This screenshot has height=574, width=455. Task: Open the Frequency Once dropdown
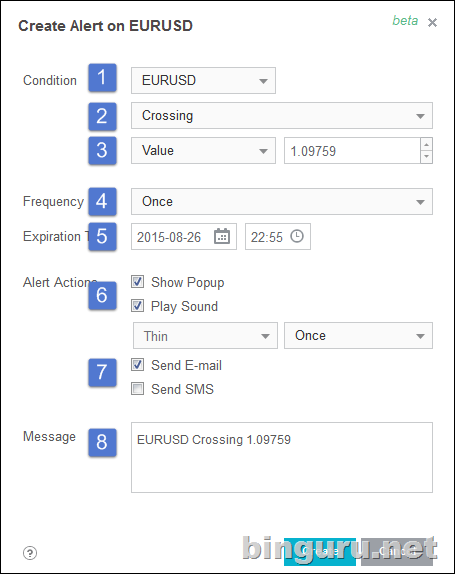click(x=282, y=201)
